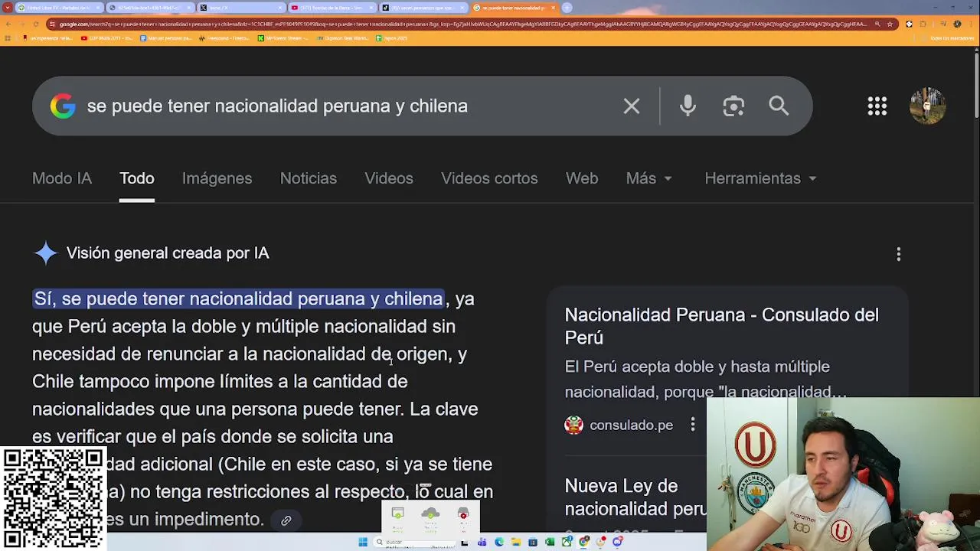The image size is (980, 551).
Task: Switch to the Noticias tab
Action: coord(309,178)
